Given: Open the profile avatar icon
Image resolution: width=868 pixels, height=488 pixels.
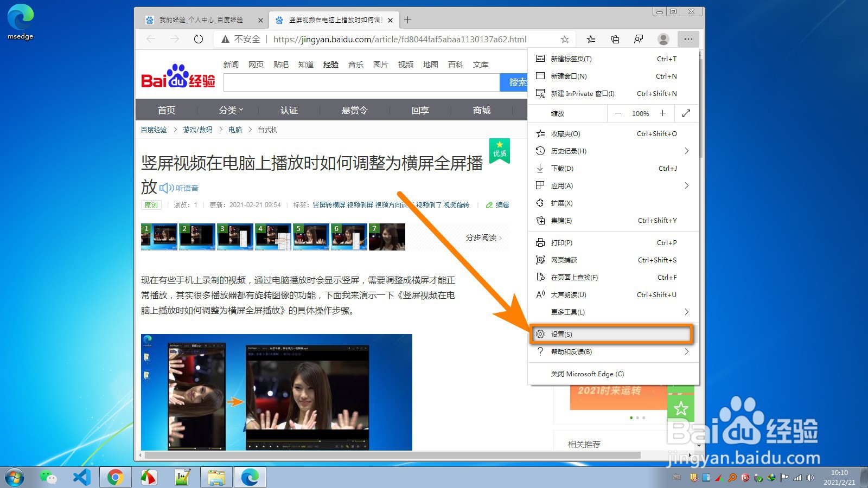Looking at the screenshot, I should [x=663, y=39].
